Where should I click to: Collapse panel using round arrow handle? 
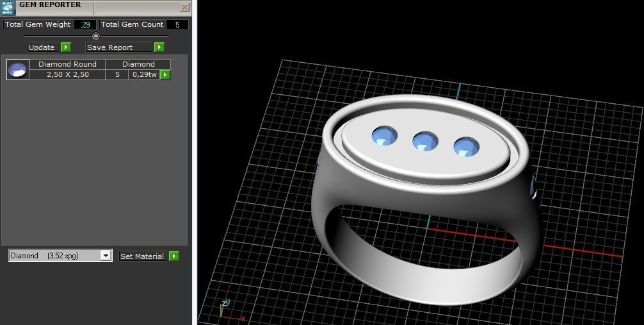click(95, 36)
